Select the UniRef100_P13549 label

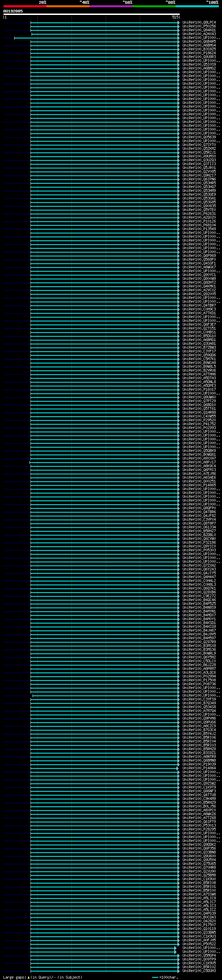(199, 229)
